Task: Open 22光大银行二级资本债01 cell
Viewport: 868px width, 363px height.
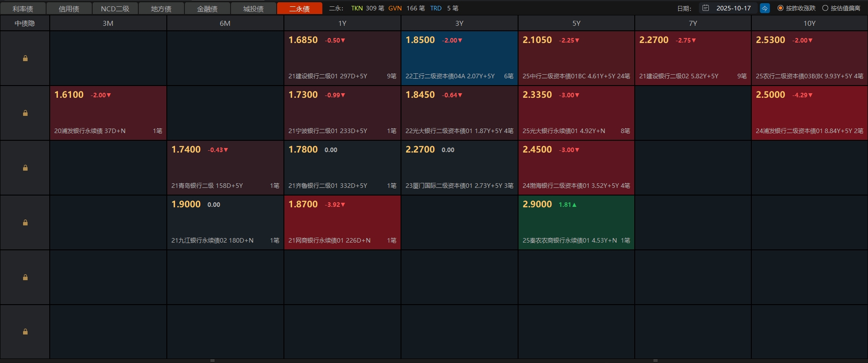Action: point(459,113)
